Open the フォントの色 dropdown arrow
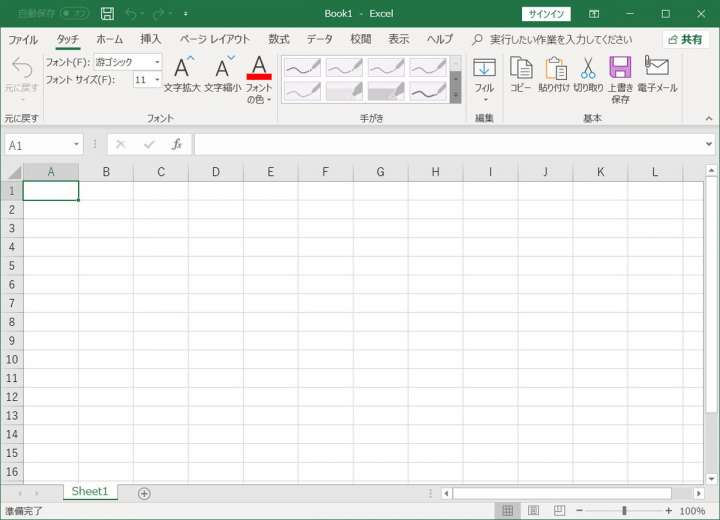Image resolution: width=720 pixels, height=520 pixels. point(269,100)
